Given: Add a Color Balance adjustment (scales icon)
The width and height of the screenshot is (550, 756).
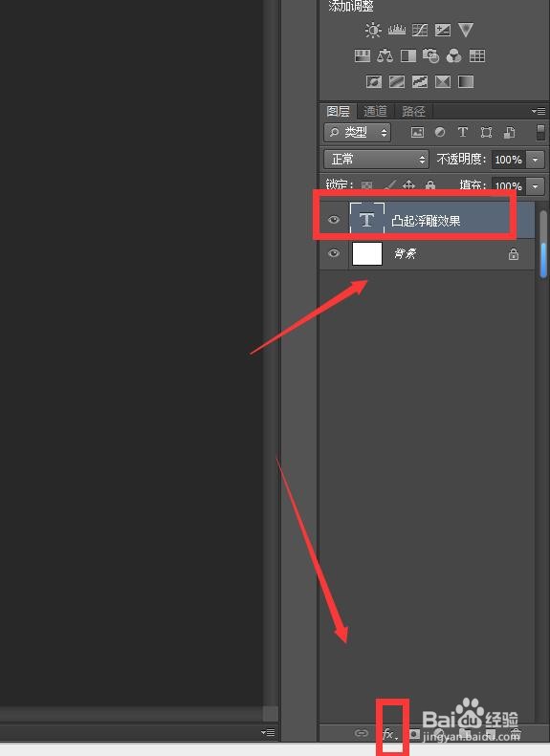Looking at the screenshot, I should (385, 56).
